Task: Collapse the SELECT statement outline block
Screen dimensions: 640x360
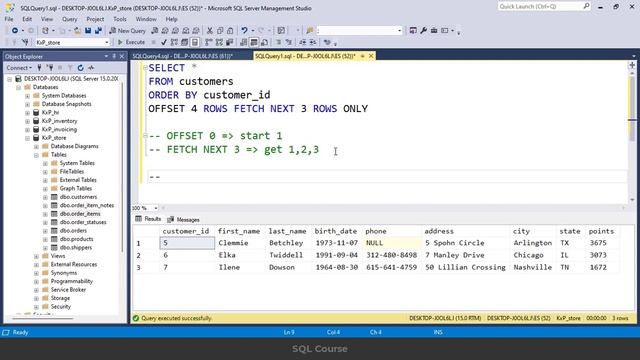Action: 145,68
